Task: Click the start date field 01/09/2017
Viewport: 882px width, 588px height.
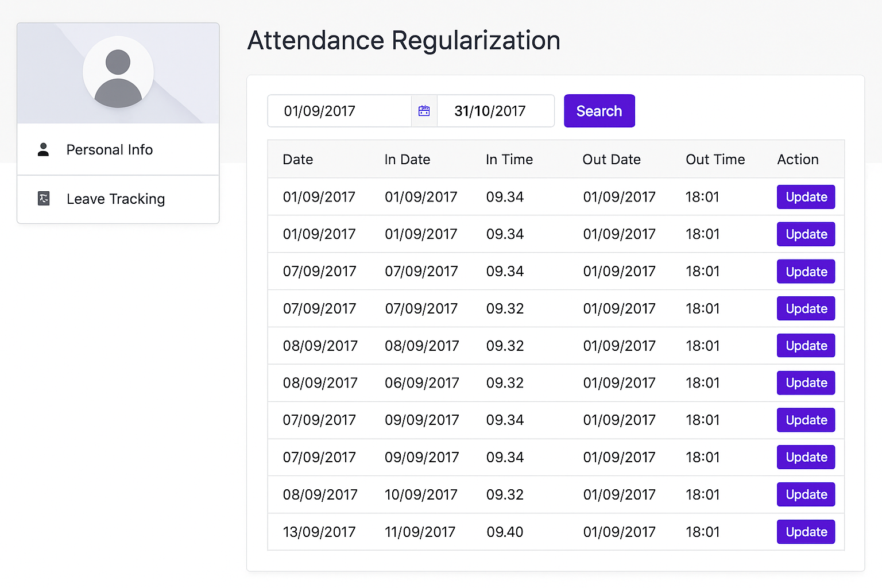Action: click(339, 111)
